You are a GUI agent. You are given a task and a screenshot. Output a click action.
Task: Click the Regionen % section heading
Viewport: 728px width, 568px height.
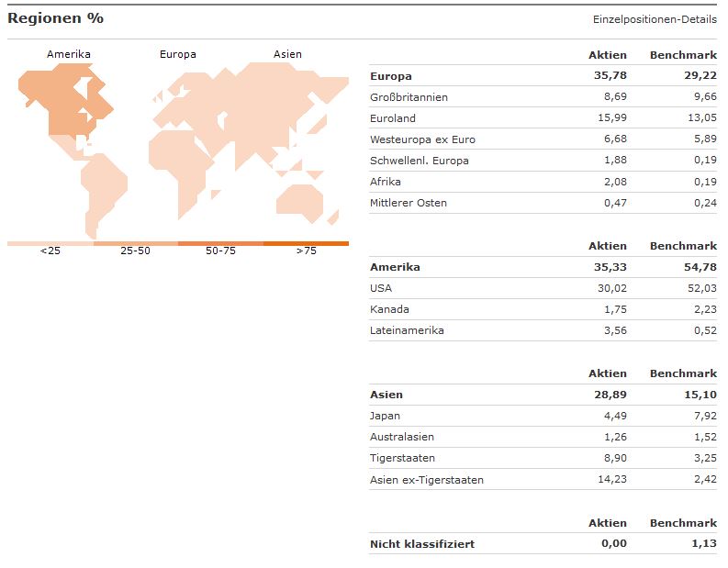[55, 18]
